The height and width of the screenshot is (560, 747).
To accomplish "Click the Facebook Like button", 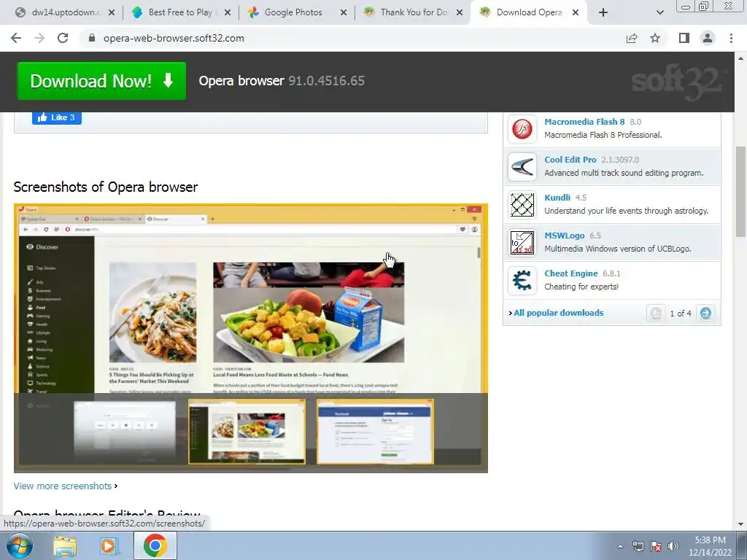I will pos(57,117).
